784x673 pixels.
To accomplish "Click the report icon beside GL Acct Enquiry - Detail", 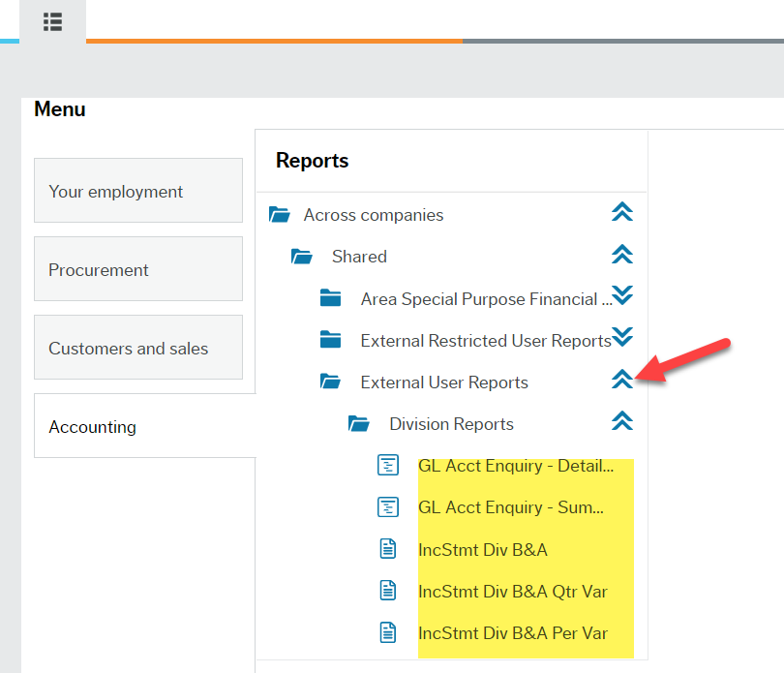I will (388, 465).
